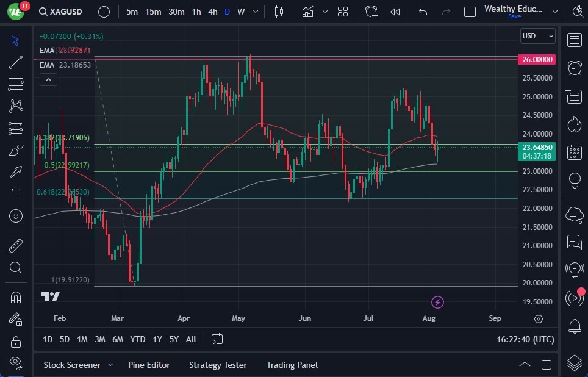The image size is (588, 377).
Task: Expand the Stock Screener dropdown arrow
Action: pyautogui.click(x=110, y=365)
